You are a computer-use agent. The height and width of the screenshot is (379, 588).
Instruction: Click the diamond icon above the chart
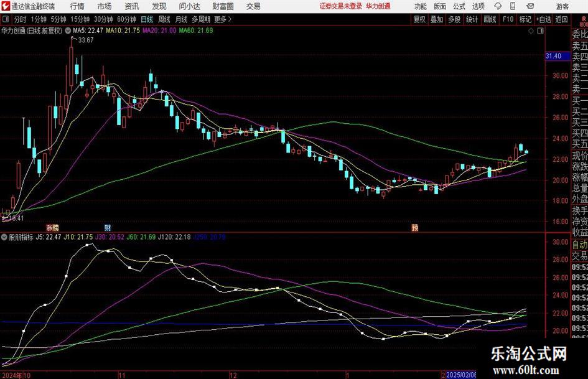531,31
